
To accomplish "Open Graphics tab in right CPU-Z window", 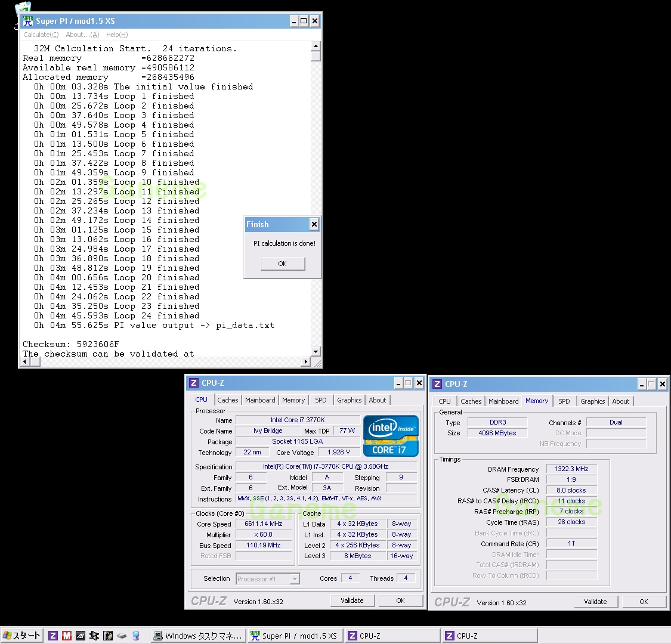I will pos(593,401).
